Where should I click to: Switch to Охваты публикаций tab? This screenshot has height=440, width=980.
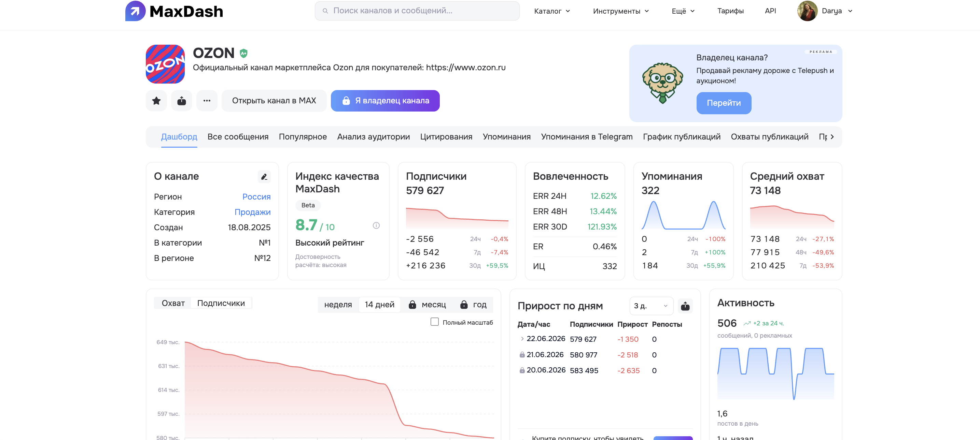tap(769, 137)
